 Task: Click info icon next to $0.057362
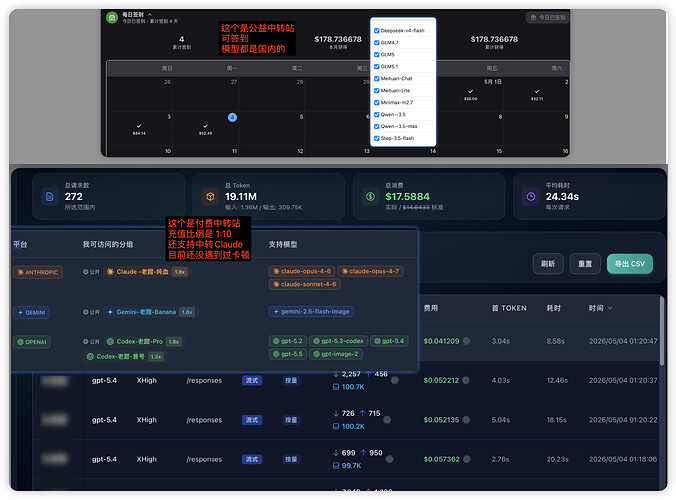coord(467,459)
